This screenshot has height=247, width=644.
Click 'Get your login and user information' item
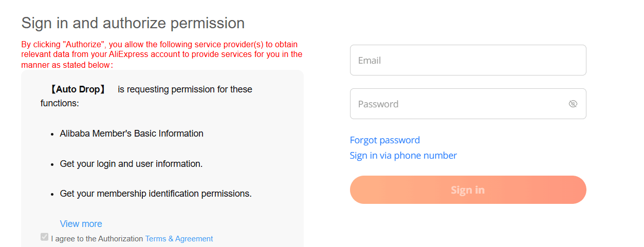coord(131,164)
